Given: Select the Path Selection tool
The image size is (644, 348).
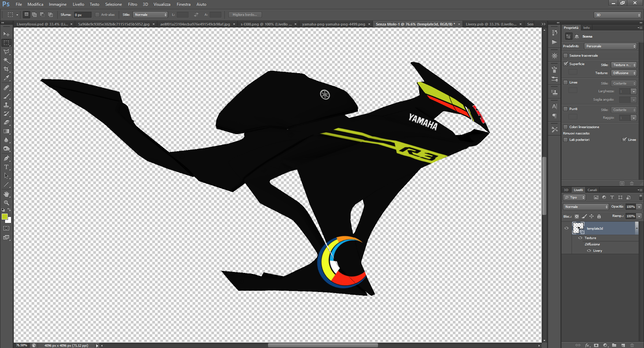Looking at the screenshot, I should pos(6,176).
